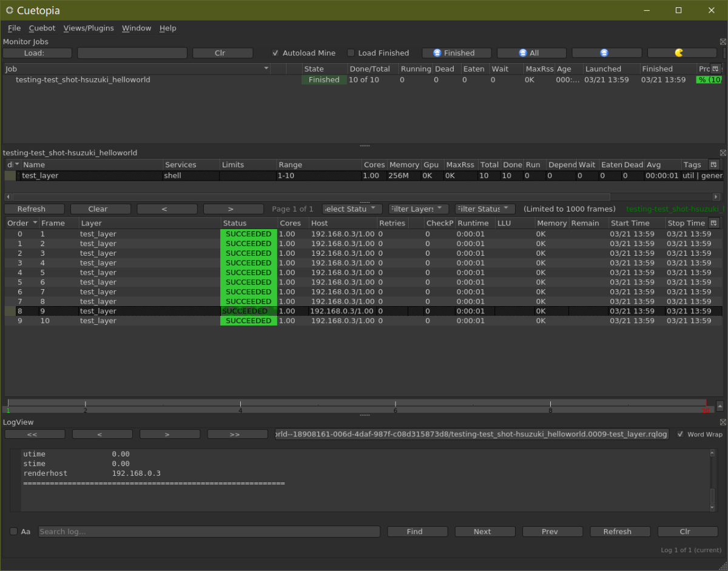This screenshot has height=571, width=728.
Task: Click the unlabeled eject button beside All
Action: pyautogui.click(x=607, y=53)
